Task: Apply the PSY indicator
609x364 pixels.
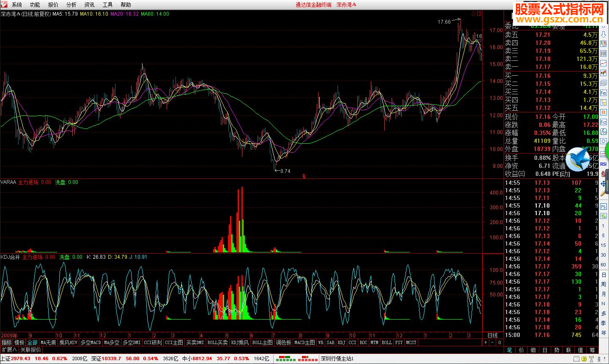Action: point(399,342)
